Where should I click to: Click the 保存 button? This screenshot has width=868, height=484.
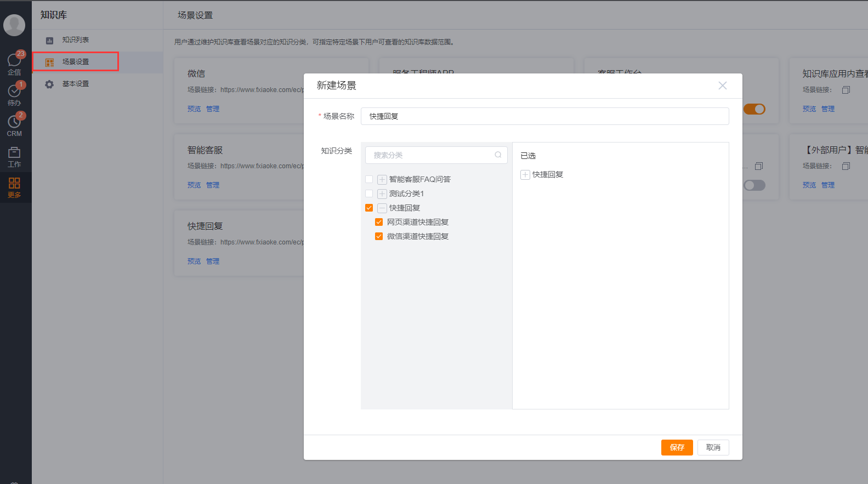[x=677, y=447]
